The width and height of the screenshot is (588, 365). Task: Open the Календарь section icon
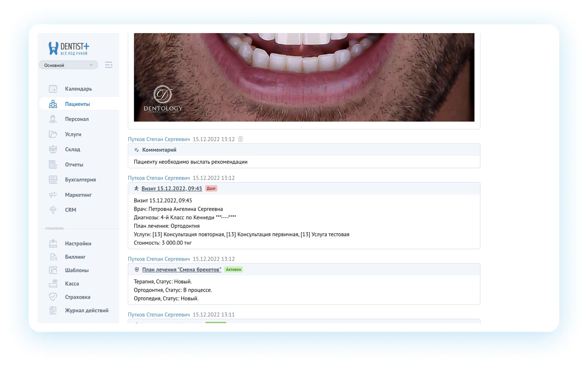53,88
